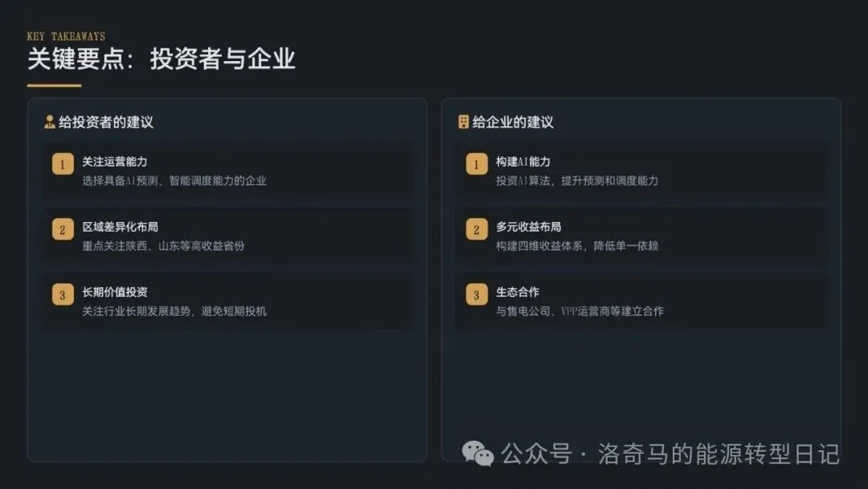
Task: Open the 生态合作 card
Action: 641,302
